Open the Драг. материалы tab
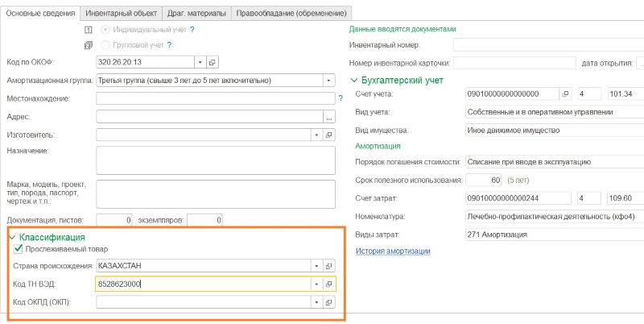Screen dimensions: 644x324 pos(196,13)
